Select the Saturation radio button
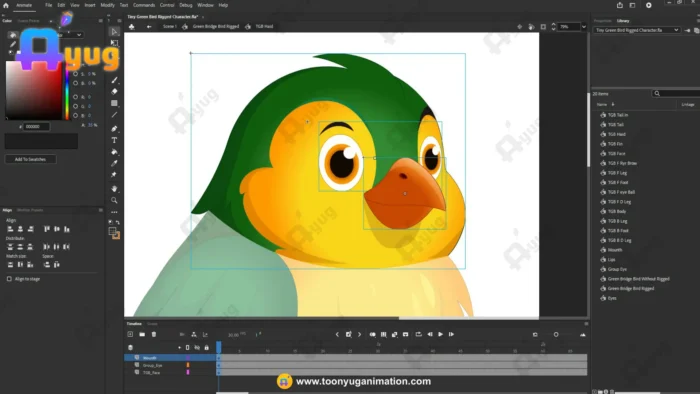 [75, 74]
